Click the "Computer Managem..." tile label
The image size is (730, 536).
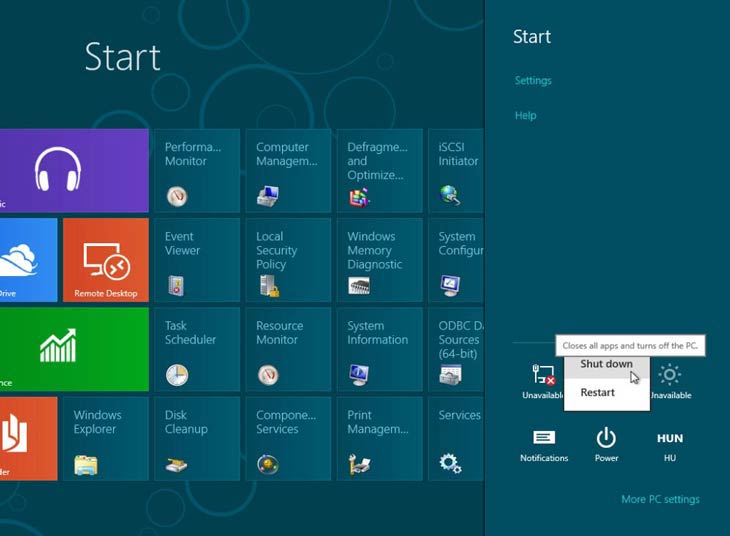tap(287, 154)
